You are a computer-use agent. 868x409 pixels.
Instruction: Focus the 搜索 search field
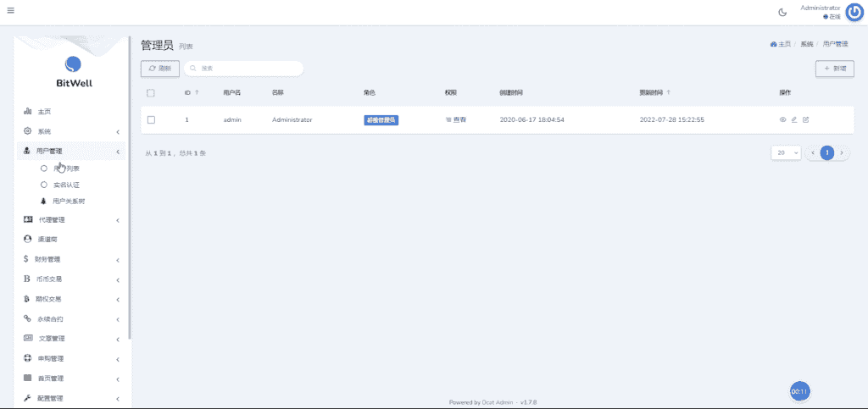click(x=243, y=69)
